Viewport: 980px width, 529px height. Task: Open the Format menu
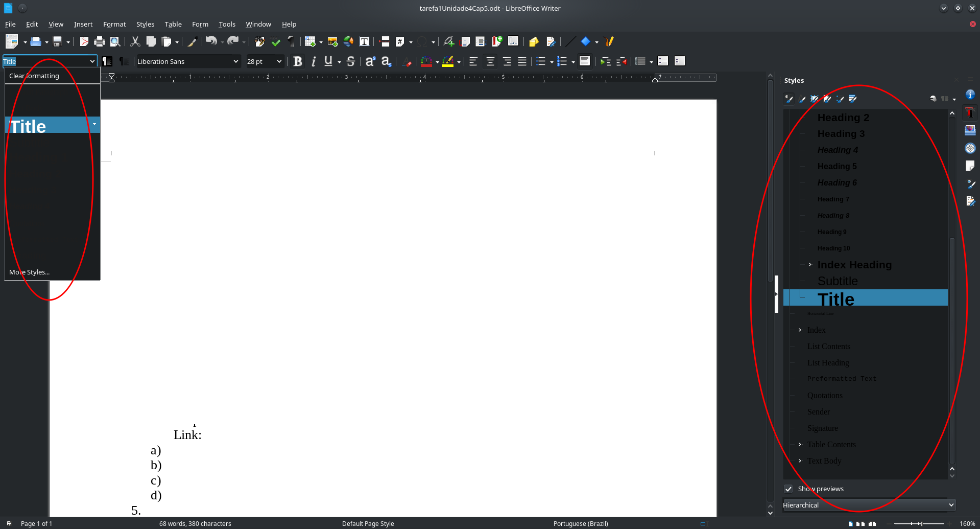click(x=114, y=24)
